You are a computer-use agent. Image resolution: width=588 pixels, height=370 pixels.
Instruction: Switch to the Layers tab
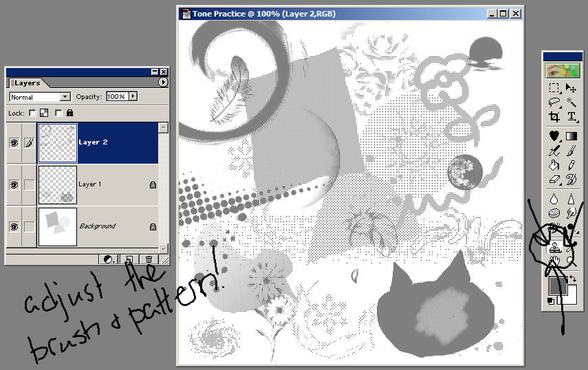(x=26, y=83)
